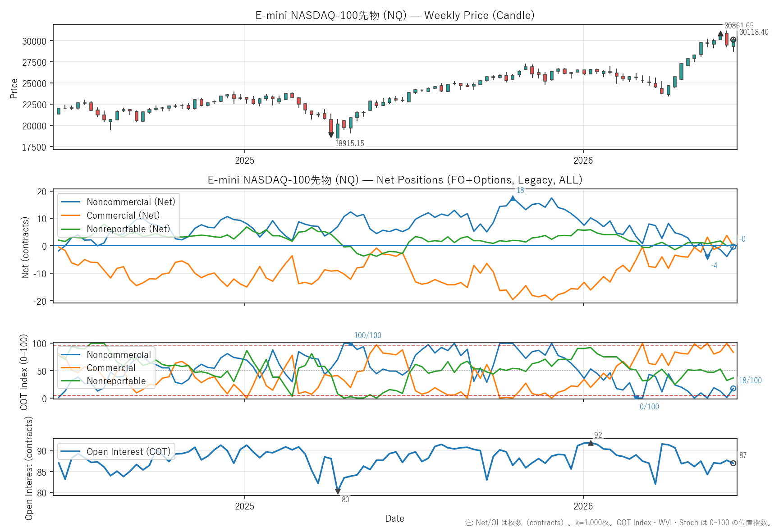779x532 pixels.
Task: Click the footnote beginning 注: Net/OI
Action: [x=619, y=523]
